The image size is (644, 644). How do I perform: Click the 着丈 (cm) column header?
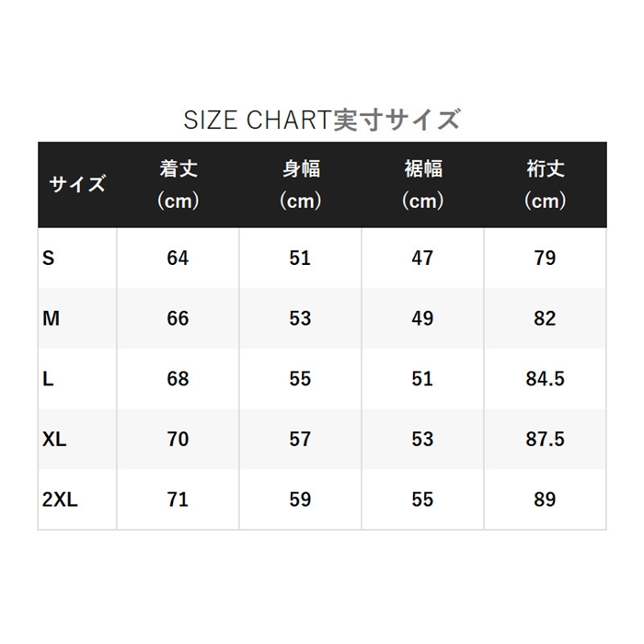coord(178,185)
